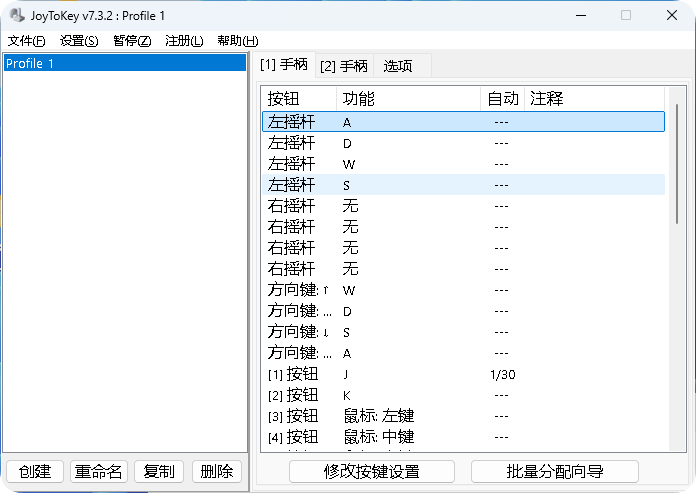Click the 重命名 button
Image resolution: width=696 pixels, height=493 pixels.
(99, 471)
